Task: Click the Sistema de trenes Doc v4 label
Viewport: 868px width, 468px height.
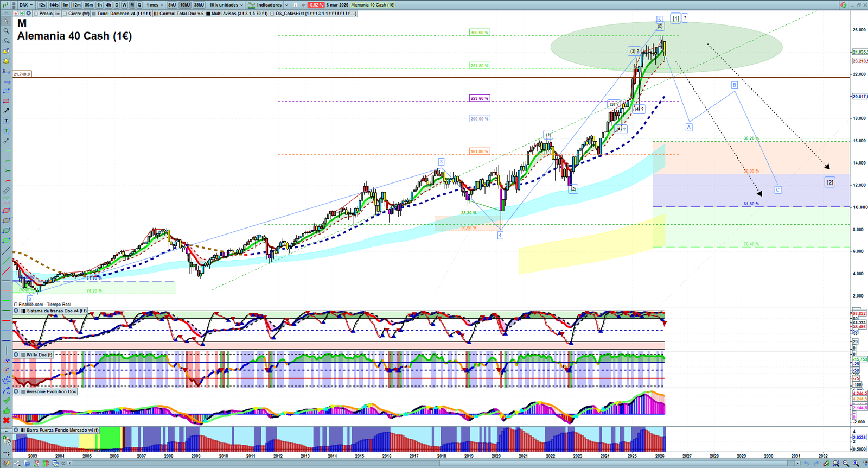Action: 56,311
